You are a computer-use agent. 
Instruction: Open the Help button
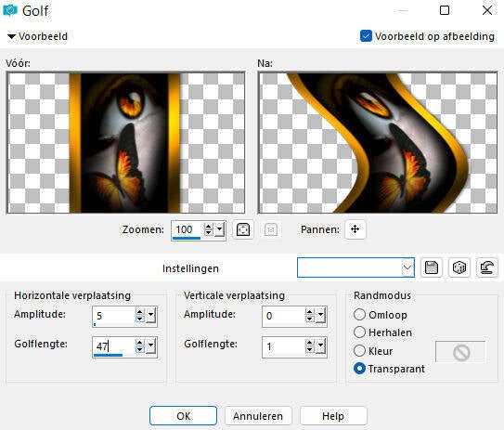[x=333, y=416]
